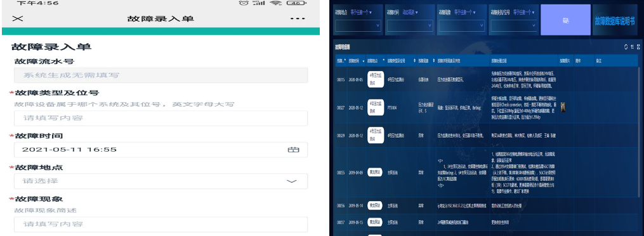Close the 故障录入单 page with X icon
The height and width of the screenshot is (236, 644).
18,18
